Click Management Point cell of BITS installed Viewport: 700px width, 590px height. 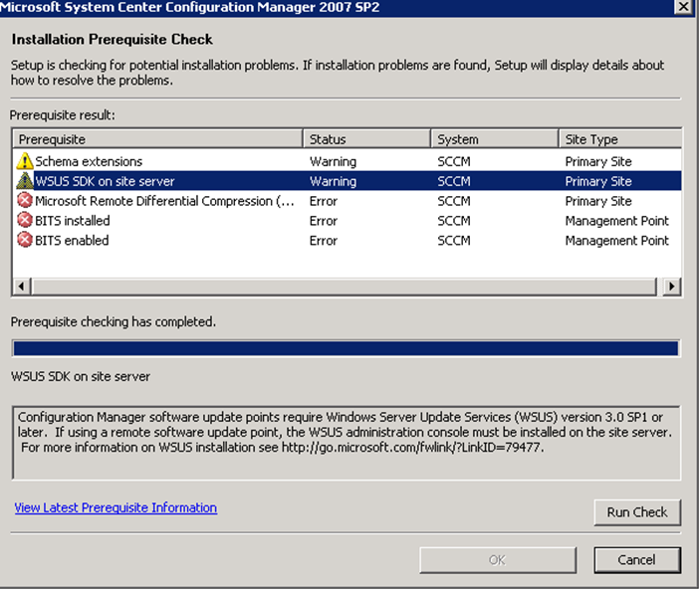pos(617,221)
